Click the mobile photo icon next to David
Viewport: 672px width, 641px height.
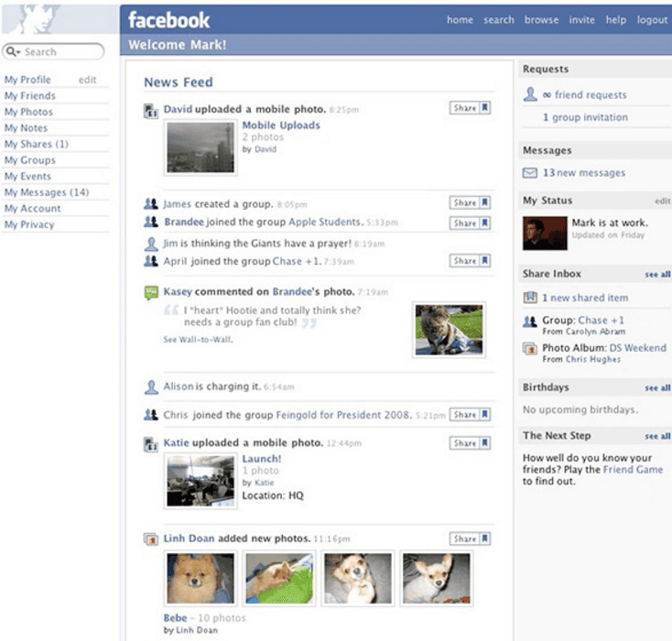point(151,110)
